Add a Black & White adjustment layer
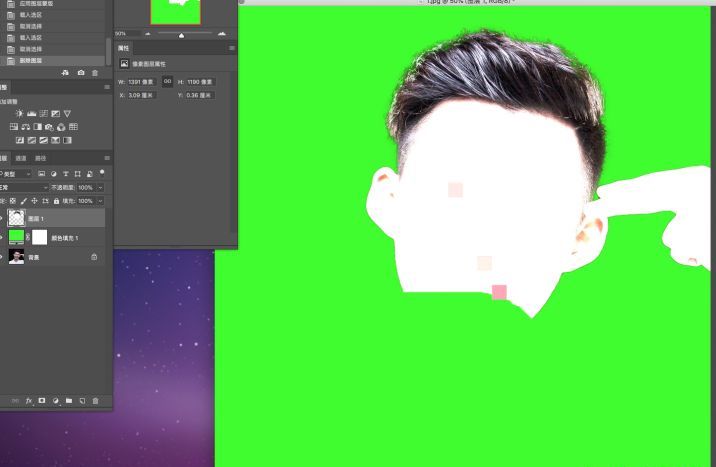Screen dimensions: 716x467 pos(37,126)
